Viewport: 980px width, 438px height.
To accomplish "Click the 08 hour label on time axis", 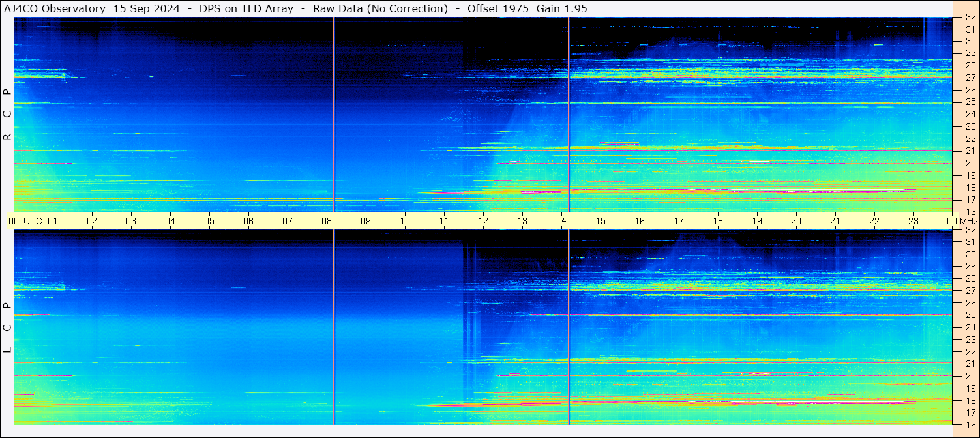I will [327, 221].
